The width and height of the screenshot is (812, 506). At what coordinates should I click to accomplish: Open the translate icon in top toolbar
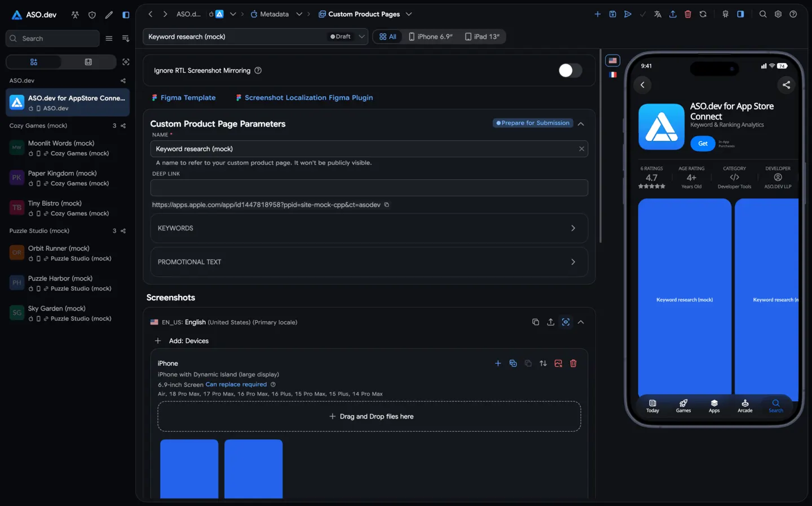pyautogui.click(x=657, y=14)
